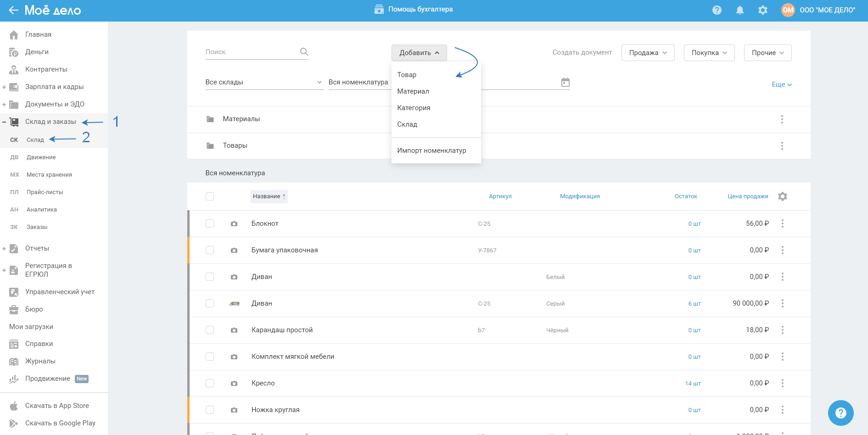This screenshot has height=435, width=868.
Task: Open the Все склады dropdown
Action: (x=264, y=82)
